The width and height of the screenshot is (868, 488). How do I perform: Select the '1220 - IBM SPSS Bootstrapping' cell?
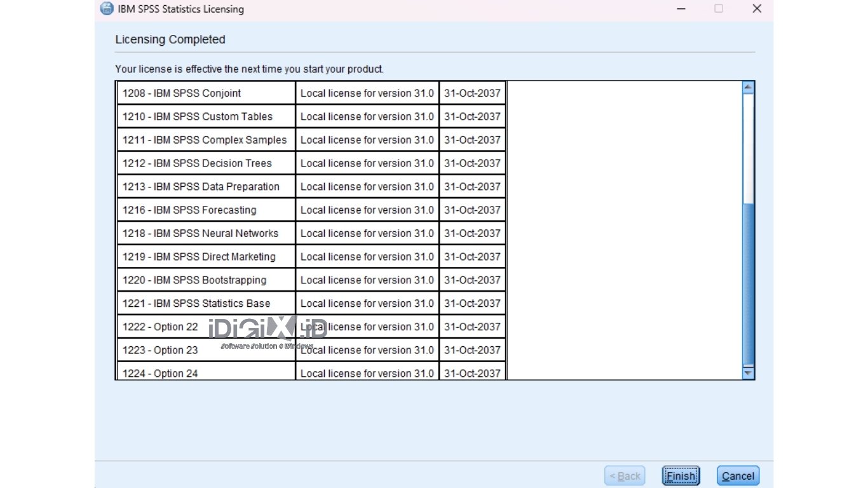[x=207, y=280]
